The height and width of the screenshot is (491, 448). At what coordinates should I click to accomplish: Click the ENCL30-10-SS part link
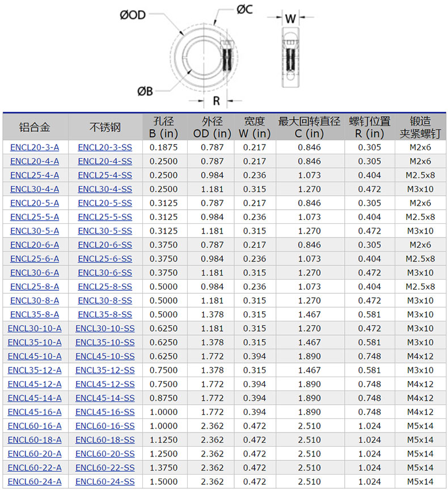[x=105, y=328]
